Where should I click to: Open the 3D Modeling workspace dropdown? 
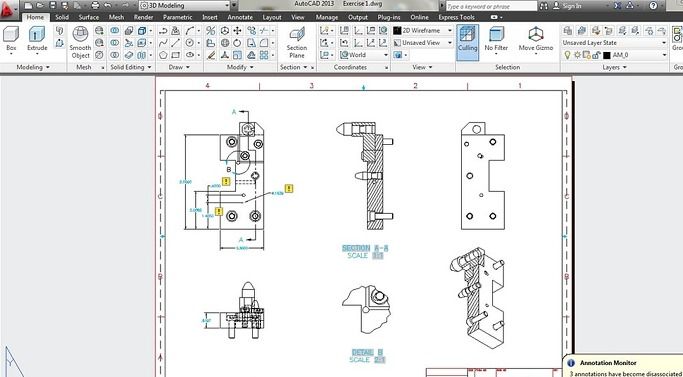click(x=184, y=6)
